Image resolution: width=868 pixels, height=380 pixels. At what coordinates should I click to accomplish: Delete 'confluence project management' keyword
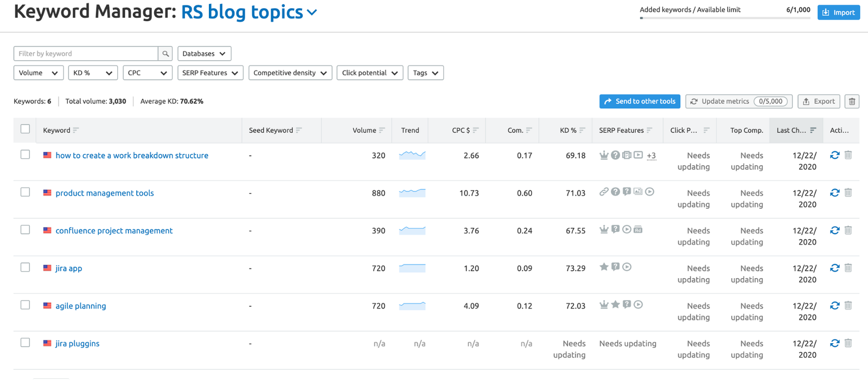point(848,230)
